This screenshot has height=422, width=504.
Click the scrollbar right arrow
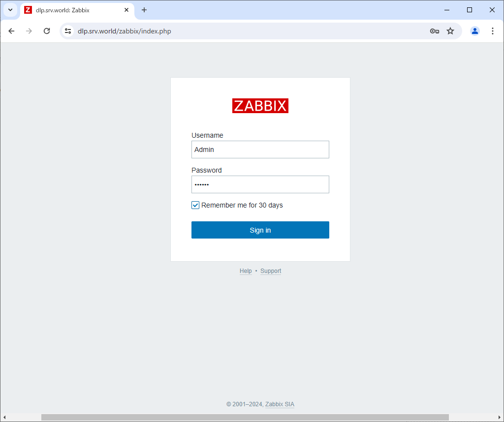point(500,417)
